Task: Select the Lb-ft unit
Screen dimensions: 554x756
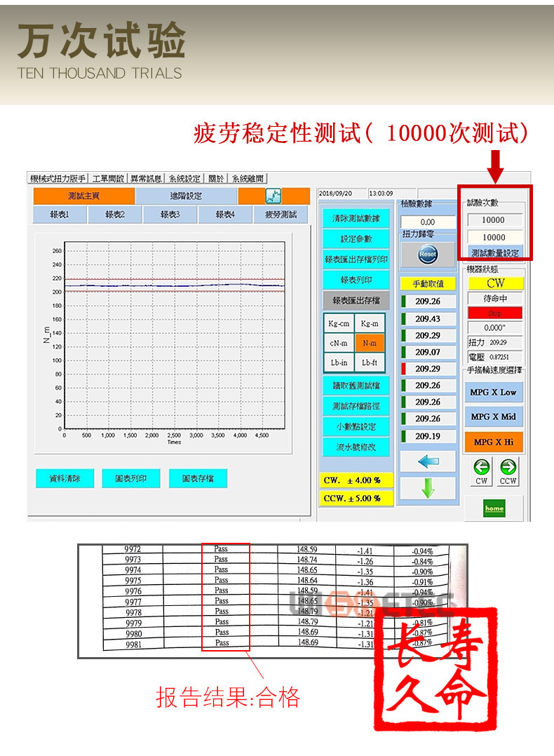Action: click(370, 363)
